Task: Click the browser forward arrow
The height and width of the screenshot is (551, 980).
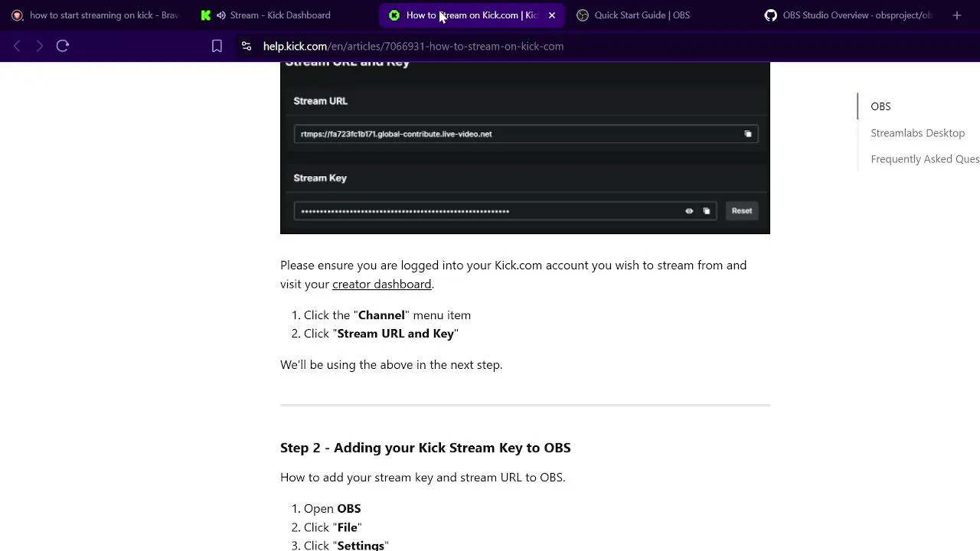Action: click(x=40, y=46)
